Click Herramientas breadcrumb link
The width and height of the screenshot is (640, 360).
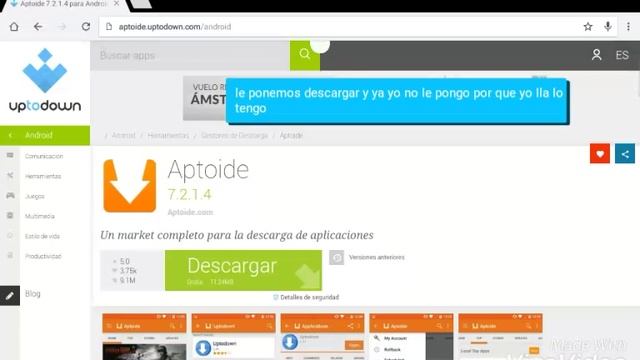(168, 135)
